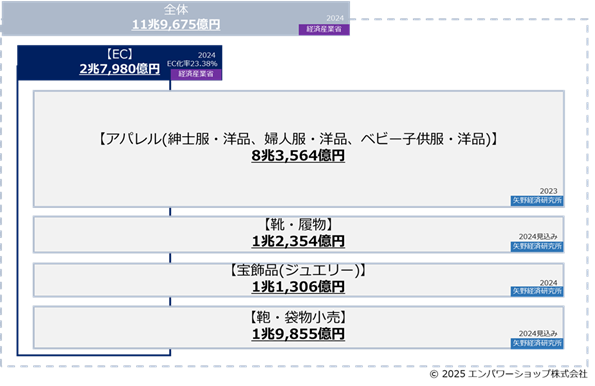
Task: Click the 矢野経済研究所 tag in apparel box
Action: click(537, 200)
